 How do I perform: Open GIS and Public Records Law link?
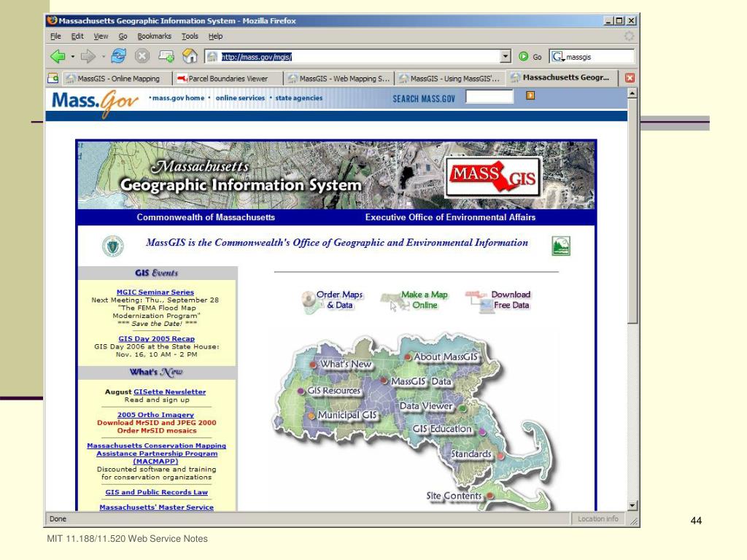(x=156, y=492)
